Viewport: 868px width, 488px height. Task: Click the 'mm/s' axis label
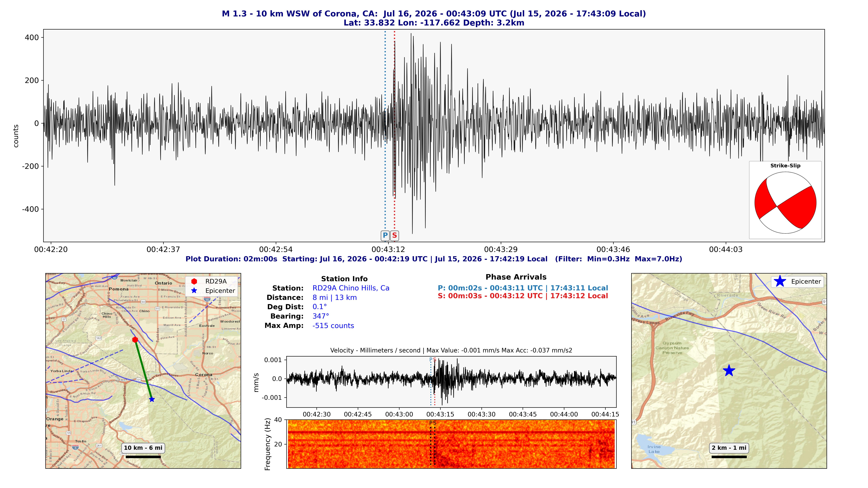(x=256, y=382)
